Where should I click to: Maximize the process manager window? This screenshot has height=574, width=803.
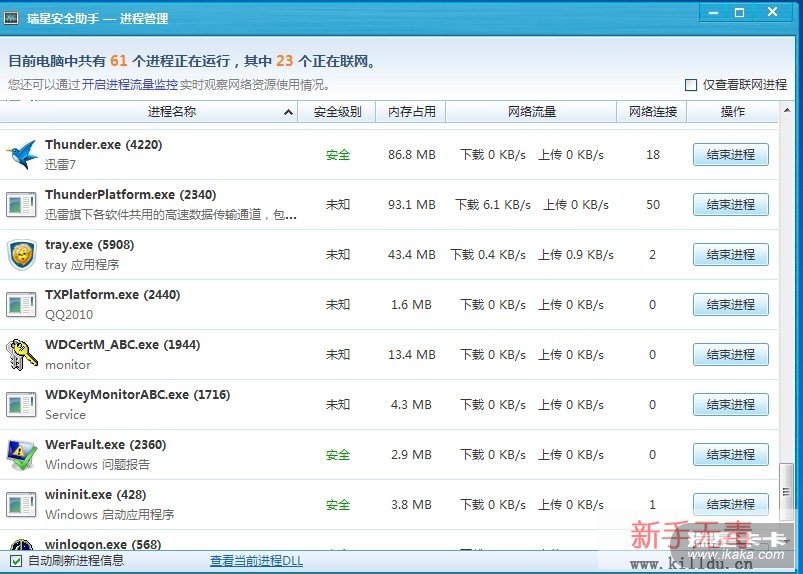[739, 13]
